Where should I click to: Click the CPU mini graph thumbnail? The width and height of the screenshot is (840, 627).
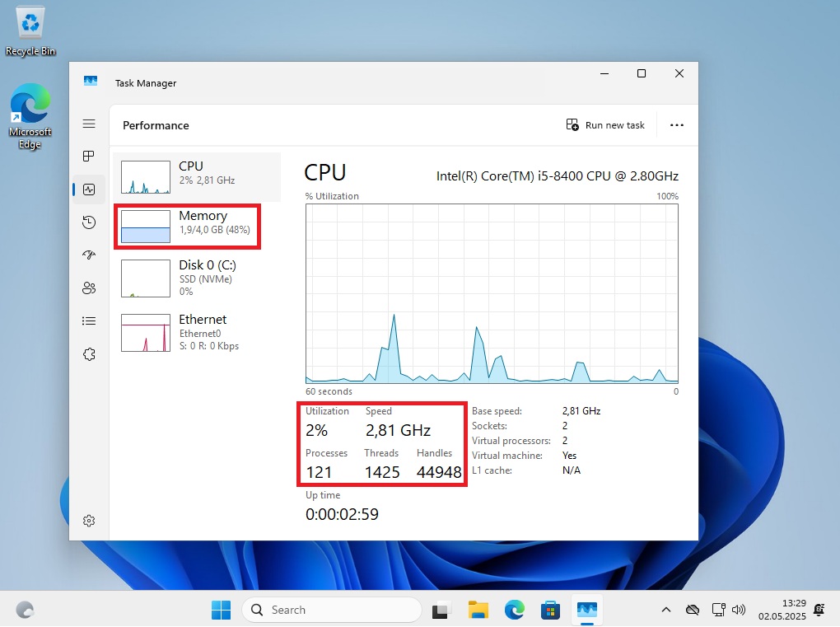[x=146, y=177]
